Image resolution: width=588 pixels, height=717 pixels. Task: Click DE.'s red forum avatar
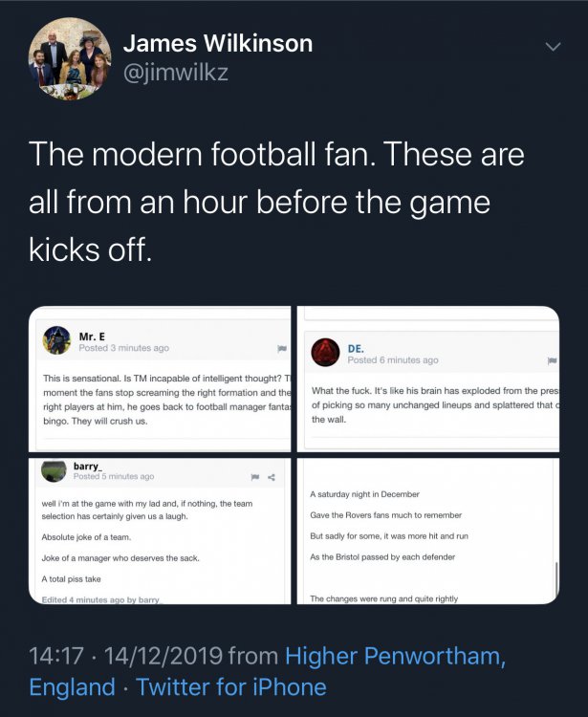(326, 352)
